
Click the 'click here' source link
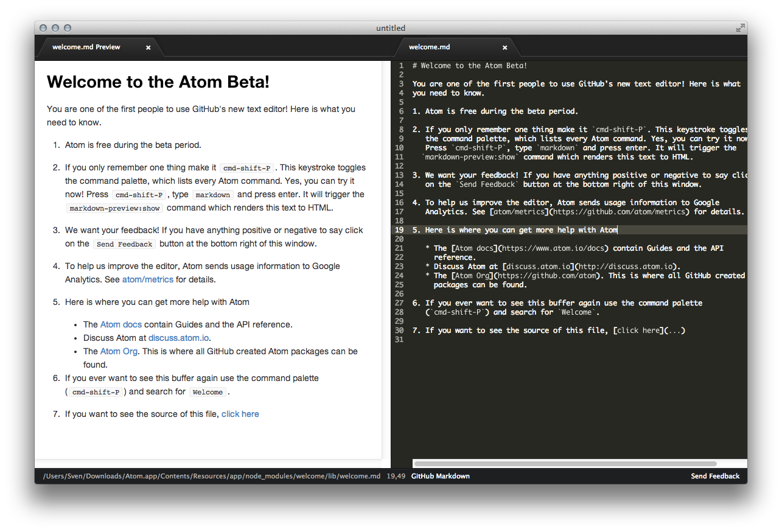tap(240, 414)
